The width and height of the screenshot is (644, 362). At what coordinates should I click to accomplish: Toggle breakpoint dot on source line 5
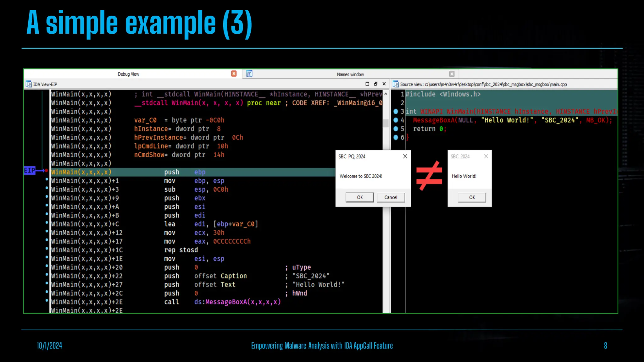tap(396, 129)
